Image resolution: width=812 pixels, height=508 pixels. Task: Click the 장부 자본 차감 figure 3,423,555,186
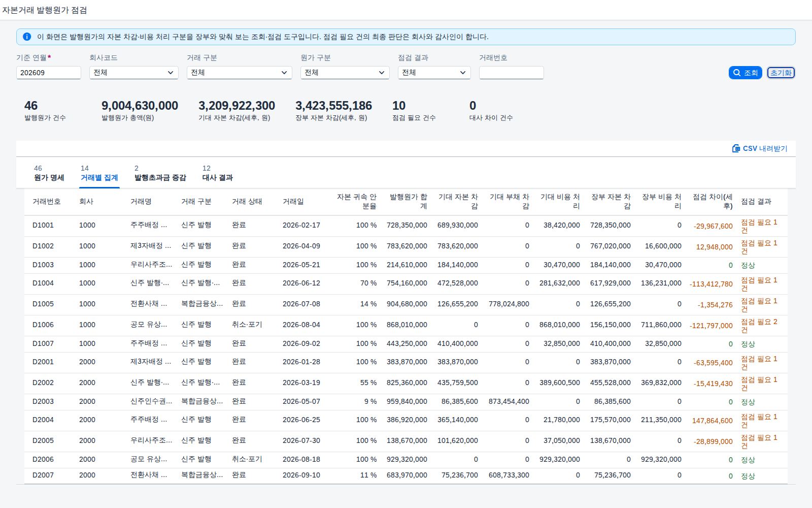333,106
